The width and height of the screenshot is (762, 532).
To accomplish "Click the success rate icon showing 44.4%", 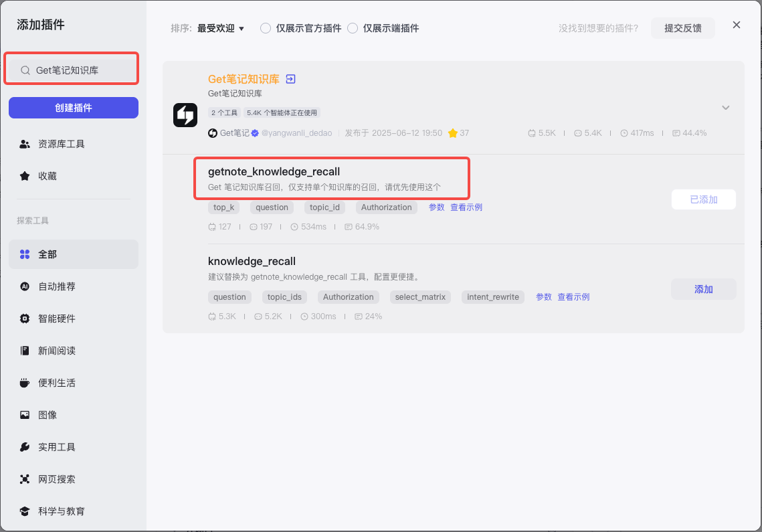I will coord(676,133).
